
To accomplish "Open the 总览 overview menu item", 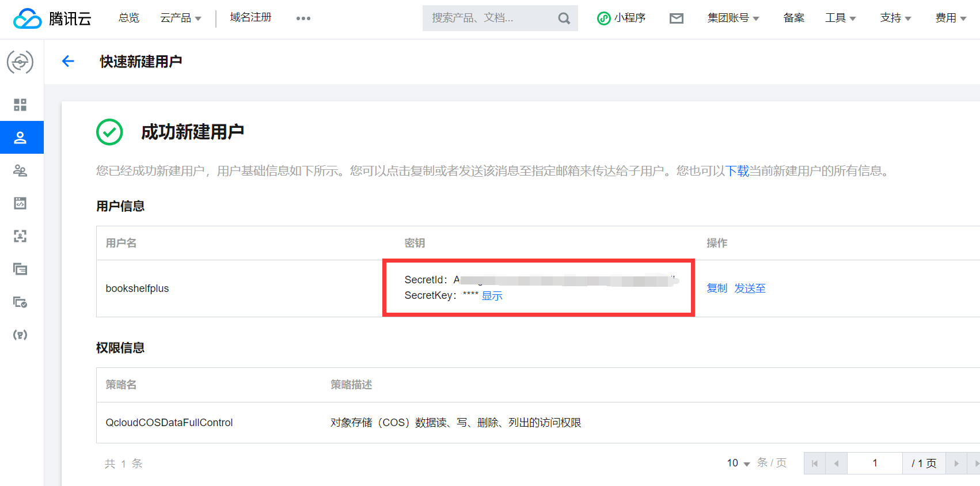I will tap(129, 18).
